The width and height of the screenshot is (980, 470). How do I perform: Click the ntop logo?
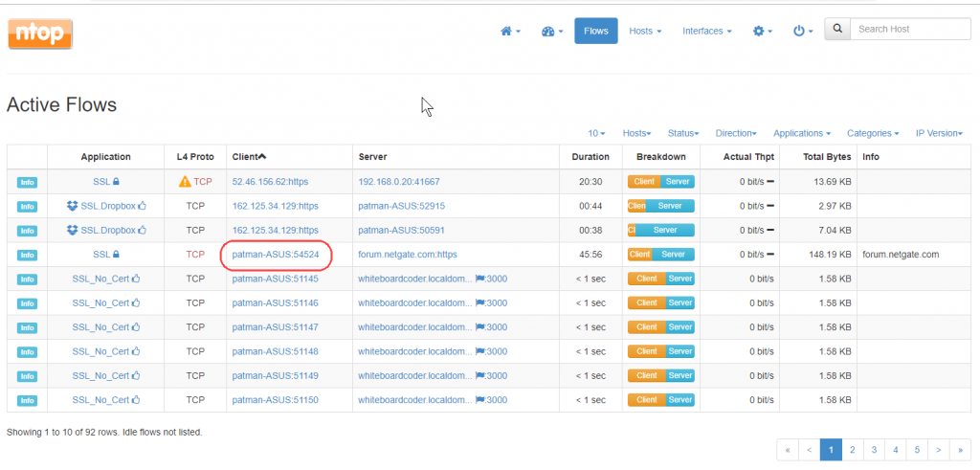[40, 34]
